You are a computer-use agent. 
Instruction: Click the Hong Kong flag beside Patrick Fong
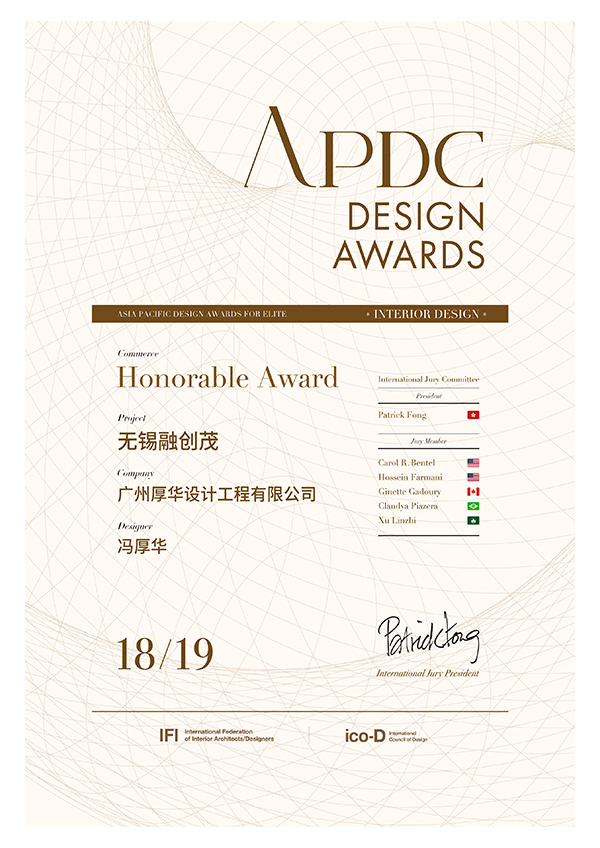coord(473,415)
